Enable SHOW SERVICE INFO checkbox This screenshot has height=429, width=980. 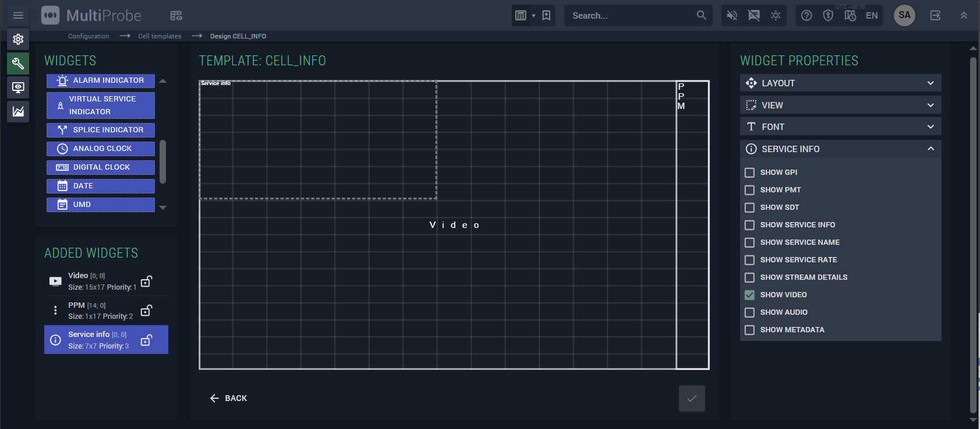pyautogui.click(x=749, y=225)
